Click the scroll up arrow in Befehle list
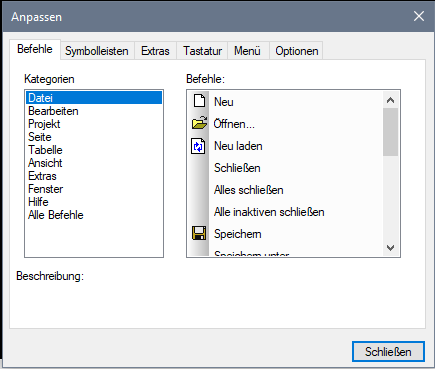 click(391, 100)
